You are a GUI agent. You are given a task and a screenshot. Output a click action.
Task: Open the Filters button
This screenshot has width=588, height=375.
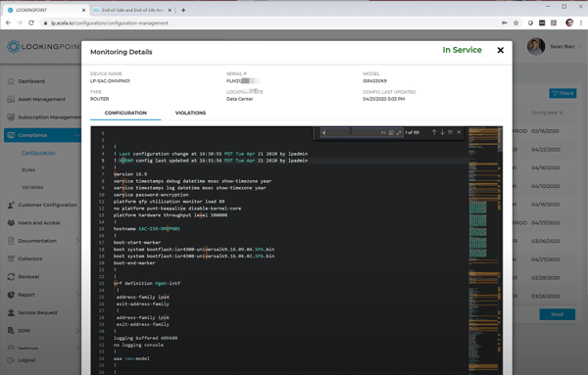(563, 93)
